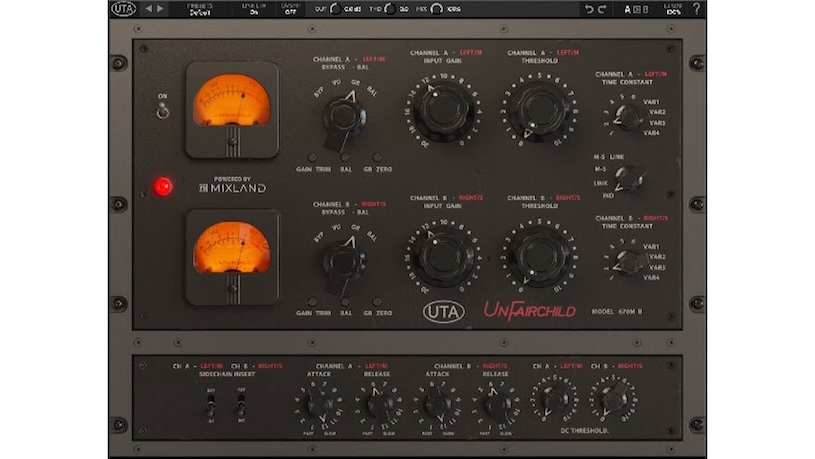Copy A to B with the arrow icon

click(636, 9)
